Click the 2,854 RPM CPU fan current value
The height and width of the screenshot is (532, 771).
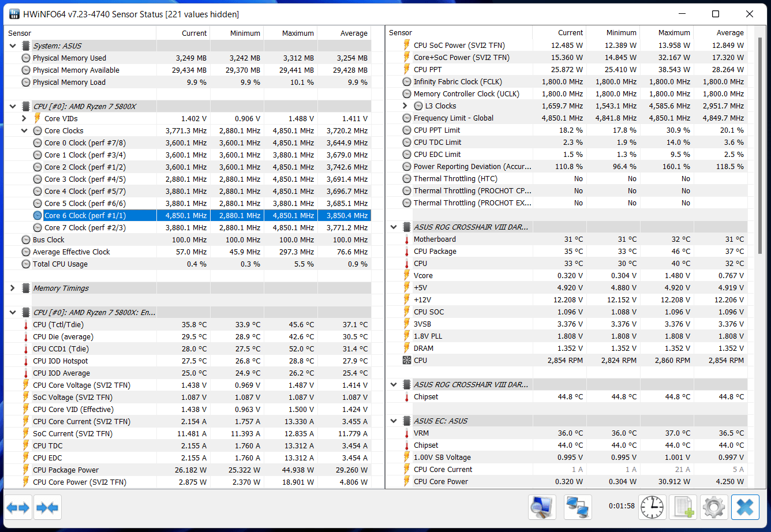tap(565, 360)
